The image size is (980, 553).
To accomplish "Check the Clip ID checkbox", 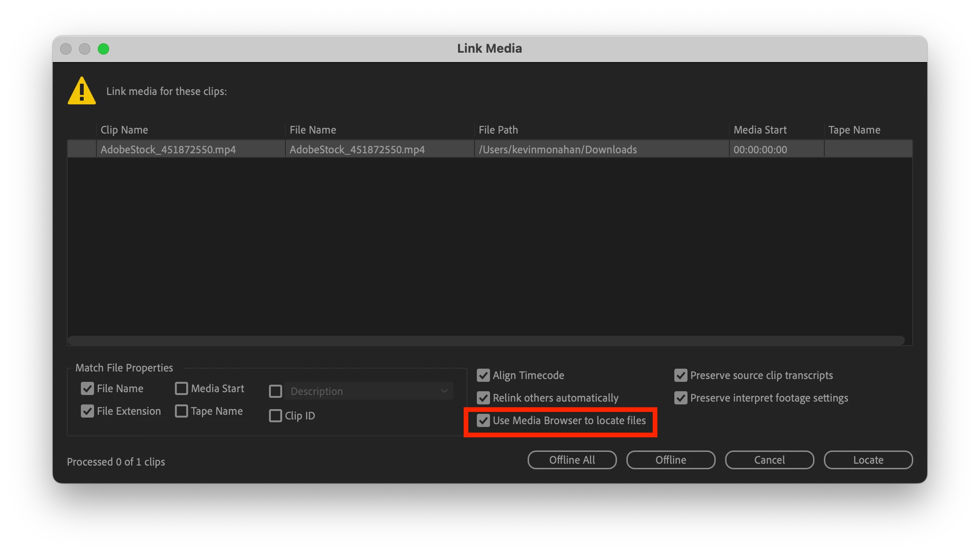I will tap(276, 416).
